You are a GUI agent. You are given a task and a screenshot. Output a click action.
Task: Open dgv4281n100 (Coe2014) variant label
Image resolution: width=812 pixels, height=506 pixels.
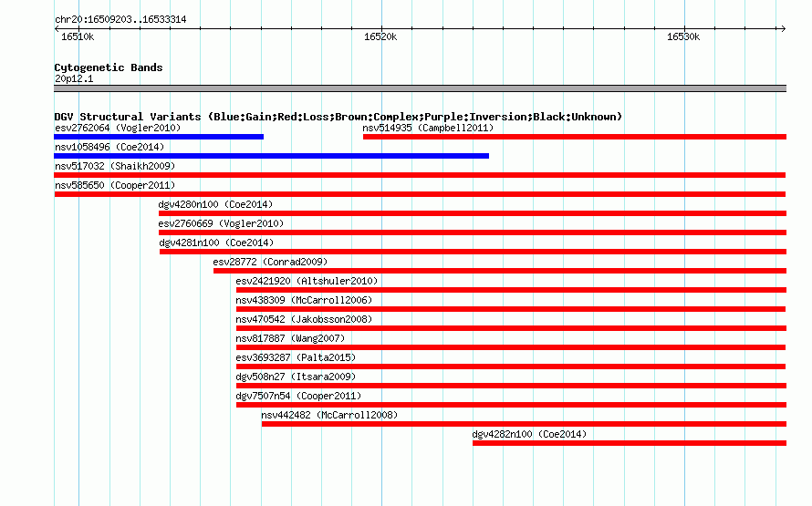tap(216, 243)
